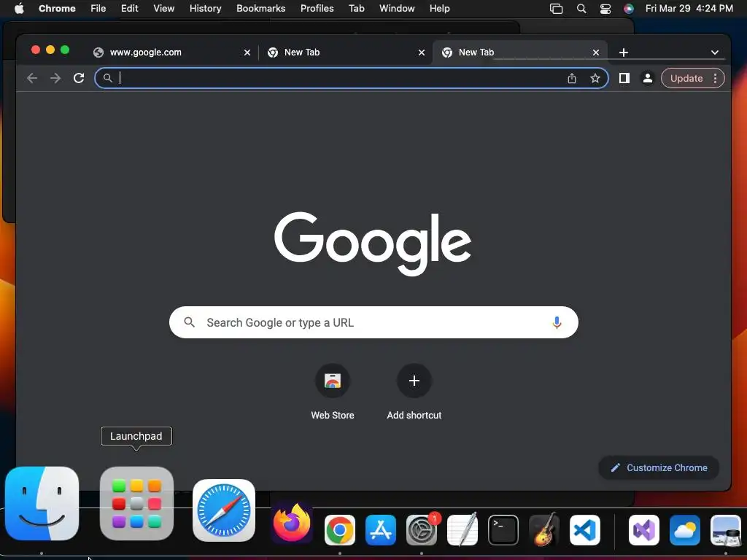Open a new tab with the plus button
Screen dimensions: 747x560
pyautogui.click(x=624, y=52)
